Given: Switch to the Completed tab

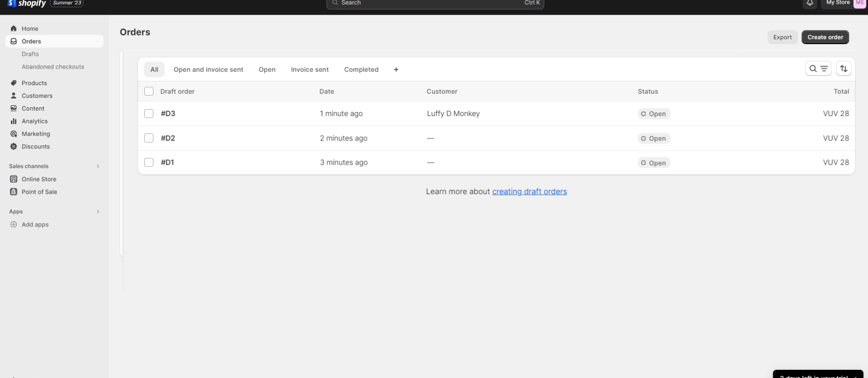Looking at the screenshot, I should [361, 70].
